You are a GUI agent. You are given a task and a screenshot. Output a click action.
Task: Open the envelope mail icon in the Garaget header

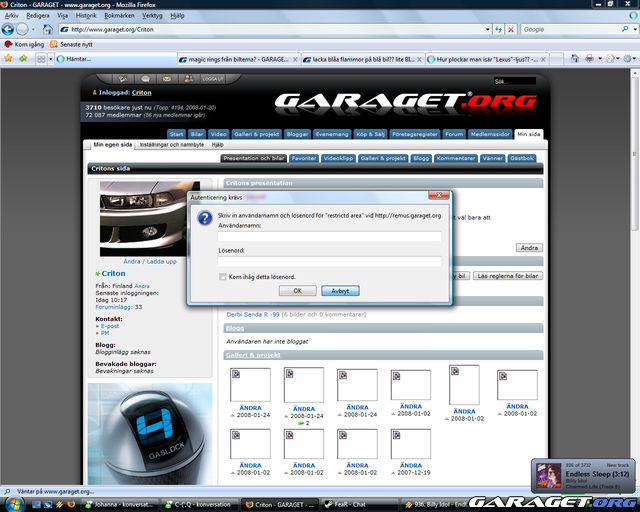coord(167,79)
